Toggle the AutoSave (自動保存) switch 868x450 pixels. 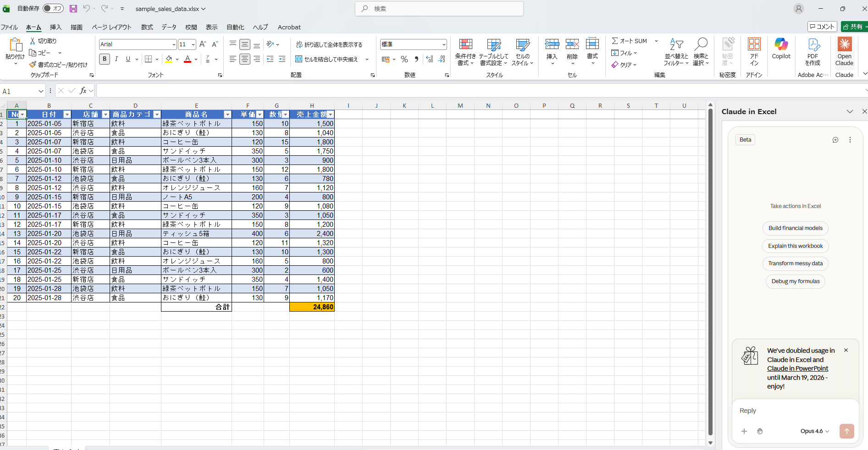click(53, 9)
